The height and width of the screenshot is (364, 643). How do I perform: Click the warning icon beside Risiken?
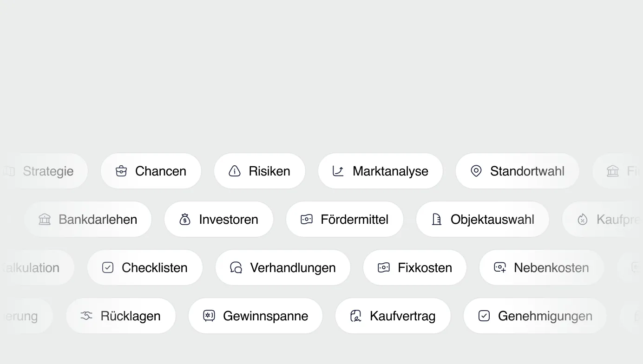point(234,171)
